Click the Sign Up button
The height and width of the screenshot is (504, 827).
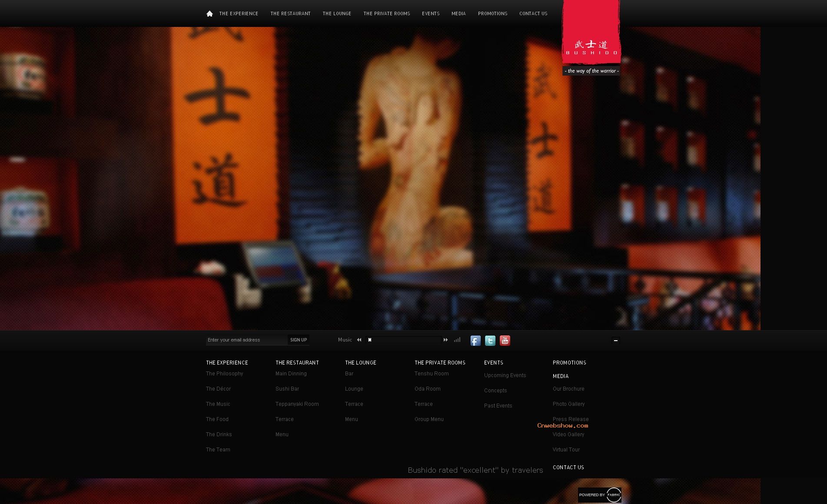click(x=299, y=340)
